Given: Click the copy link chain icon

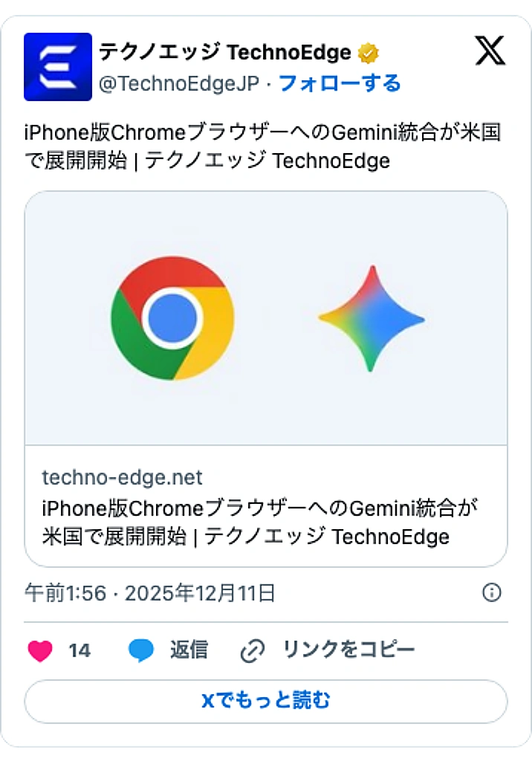Looking at the screenshot, I should (x=253, y=649).
